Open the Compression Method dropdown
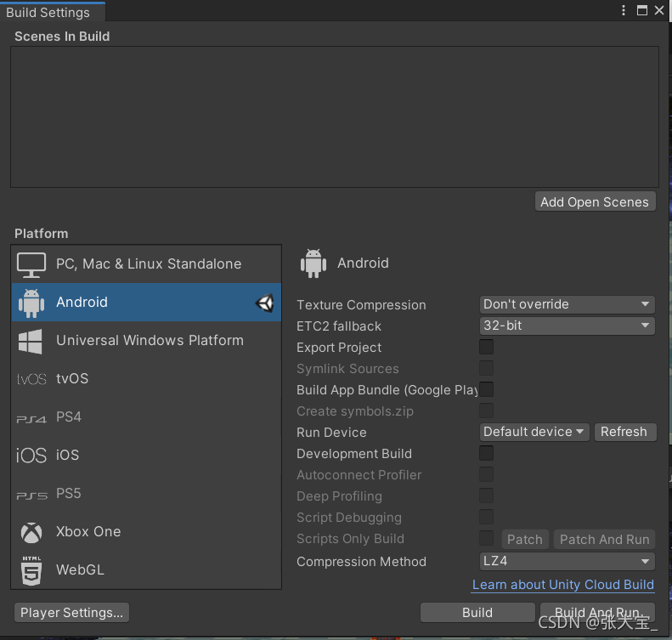Image resolution: width=672 pixels, height=640 pixels. [x=567, y=561]
